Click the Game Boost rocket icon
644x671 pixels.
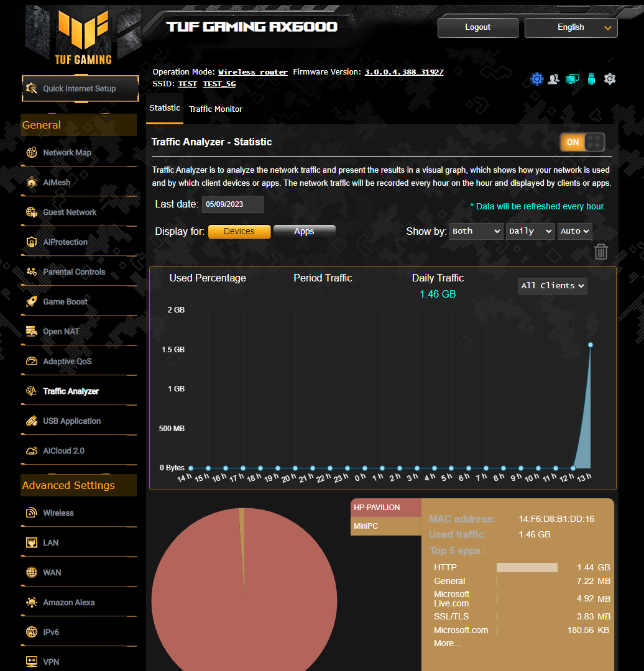pos(32,302)
